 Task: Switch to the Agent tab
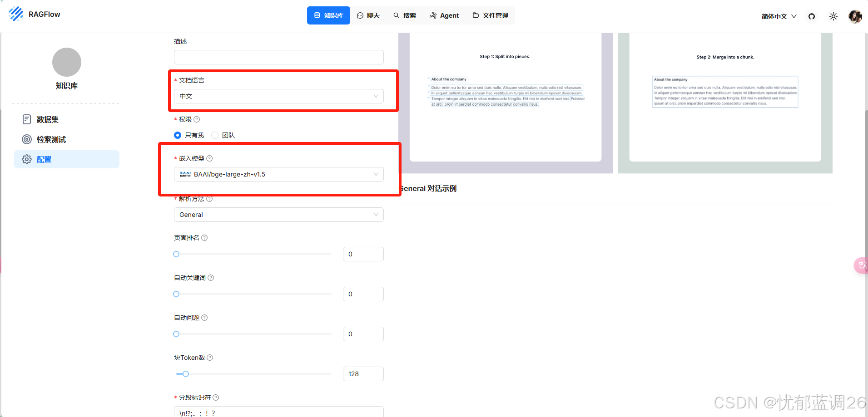tap(444, 15)
